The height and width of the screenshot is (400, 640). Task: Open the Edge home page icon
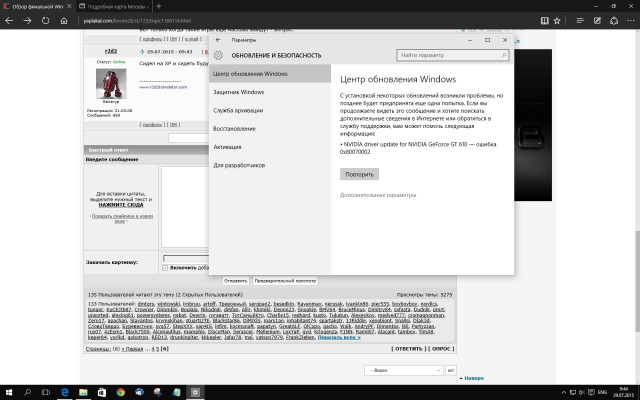click(64, 20)
